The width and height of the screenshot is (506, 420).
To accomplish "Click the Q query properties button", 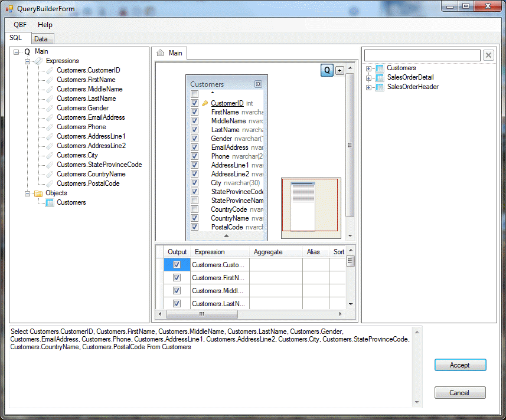I will click(327, 70).
